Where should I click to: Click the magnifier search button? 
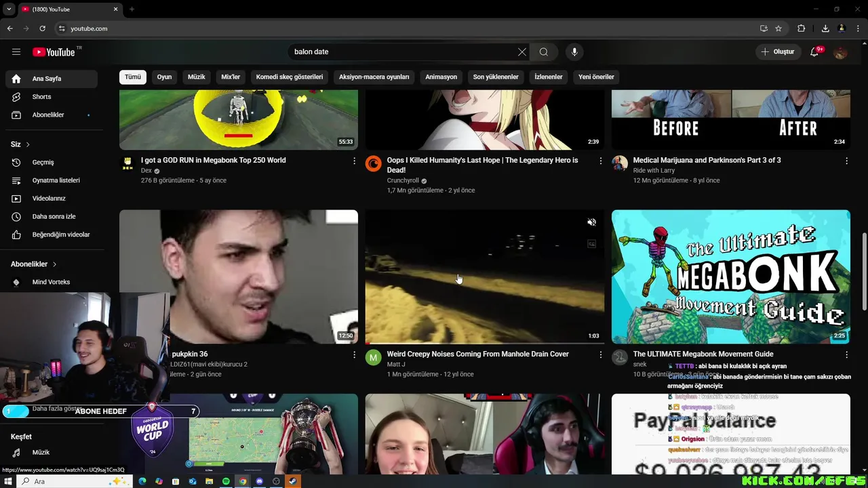[544, 52]
